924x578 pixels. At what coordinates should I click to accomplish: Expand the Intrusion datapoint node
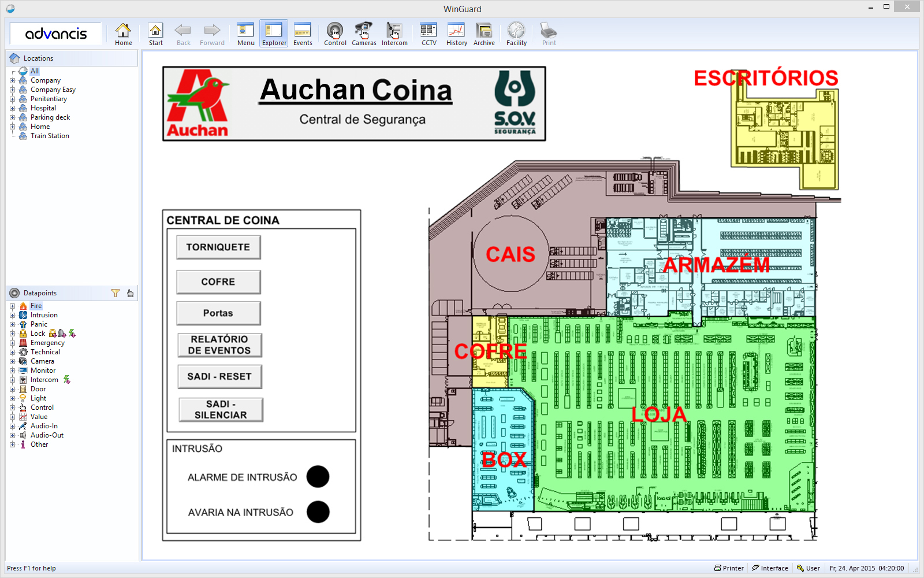point(13,315)
